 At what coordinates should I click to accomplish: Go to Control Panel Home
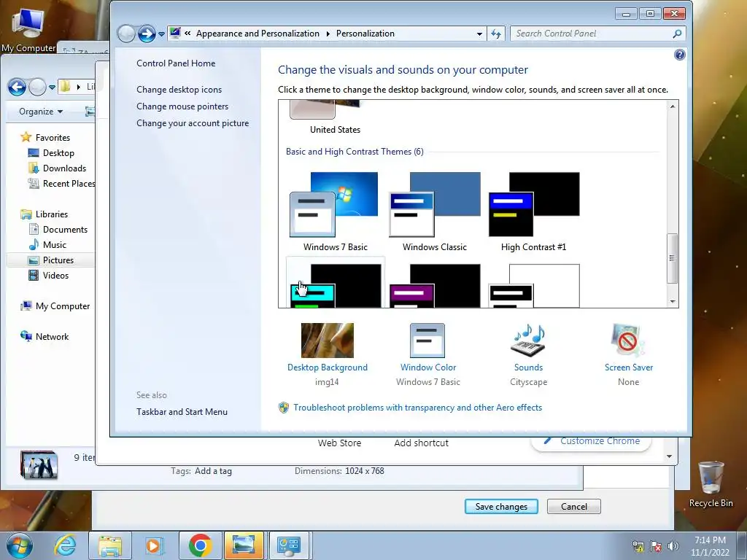pos(176,63)
